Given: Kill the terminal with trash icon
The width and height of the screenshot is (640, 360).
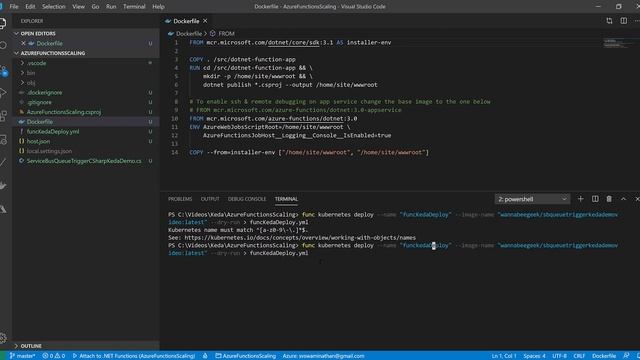Looking at the screenshot, I should (x=609, y=199).
